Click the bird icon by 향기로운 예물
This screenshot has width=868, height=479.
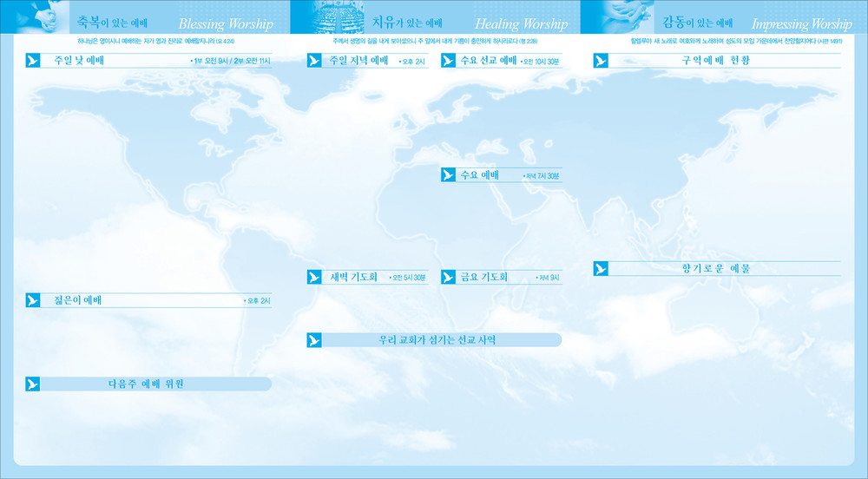pyautogui.click(x=601, y=269)
